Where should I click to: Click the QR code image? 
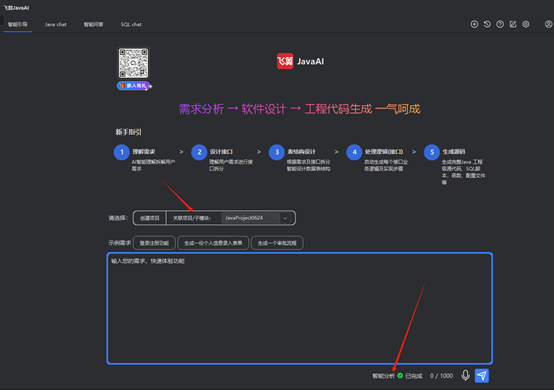pyautogui.click(x=134, y=63)
